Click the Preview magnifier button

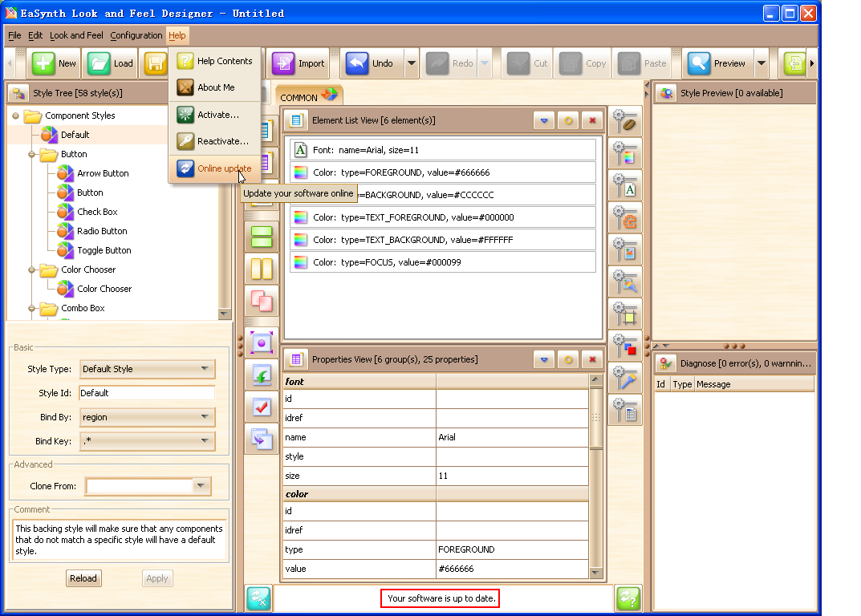pyautogui.click(x=717, y=63)
